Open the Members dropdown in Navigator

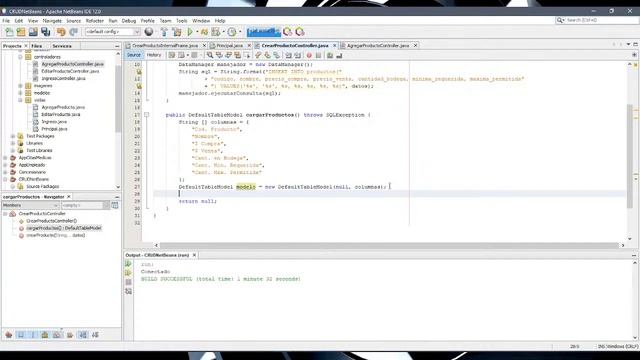pyautogui.click(x=31, y=205)
